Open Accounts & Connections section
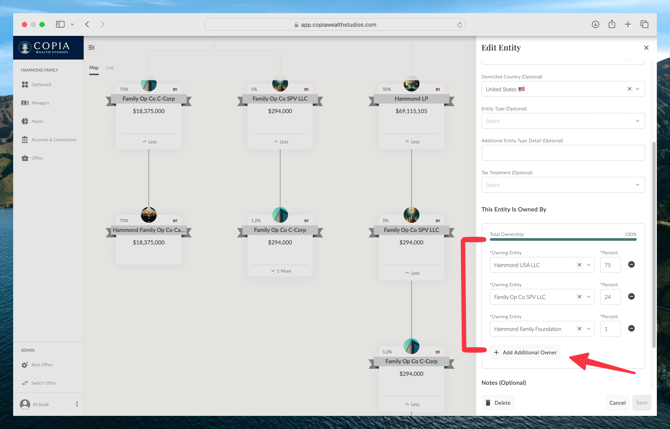Viewport: 670px width, 429px height. 52,140
